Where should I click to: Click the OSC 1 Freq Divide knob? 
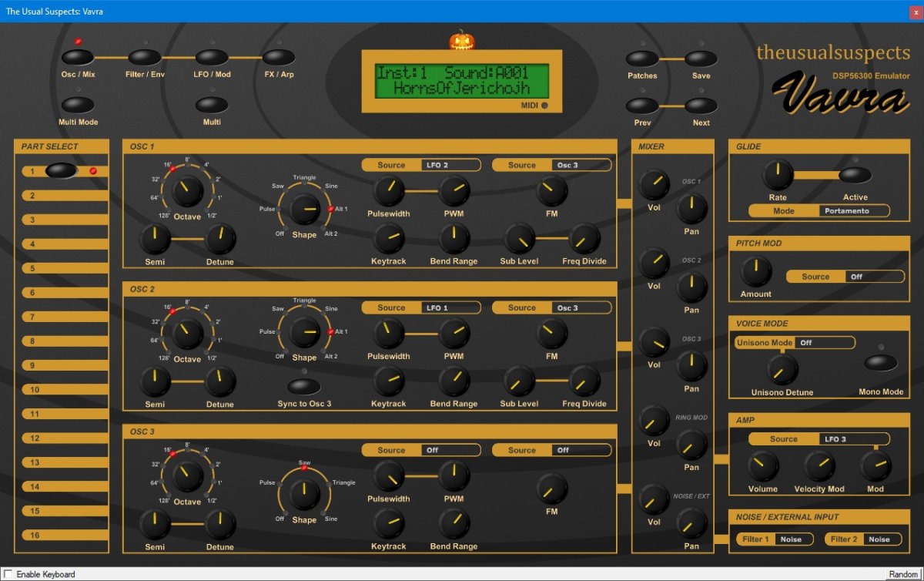pos(584,239)
